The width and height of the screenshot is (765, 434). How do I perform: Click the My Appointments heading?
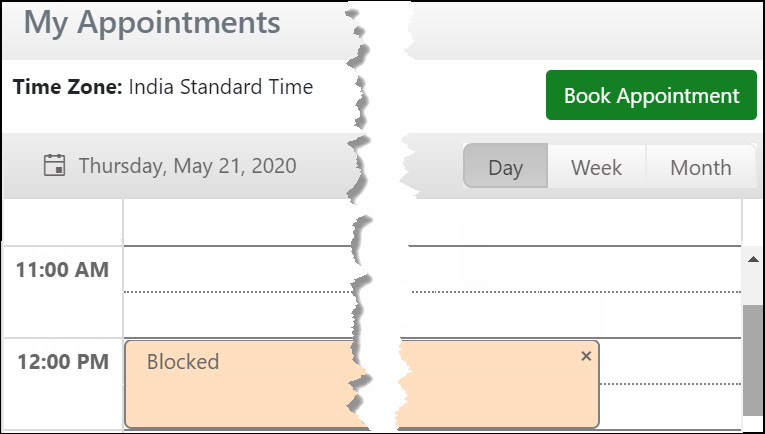pos(152,22)
